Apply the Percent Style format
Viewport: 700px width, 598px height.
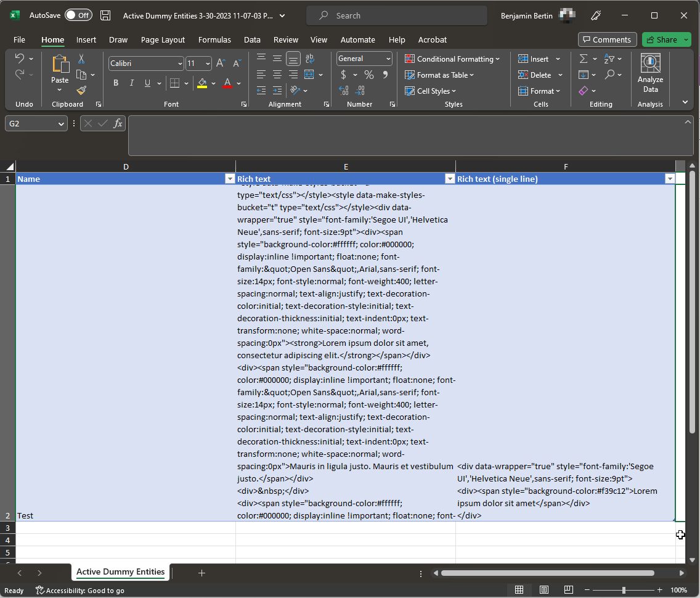[x=368, y=75]
